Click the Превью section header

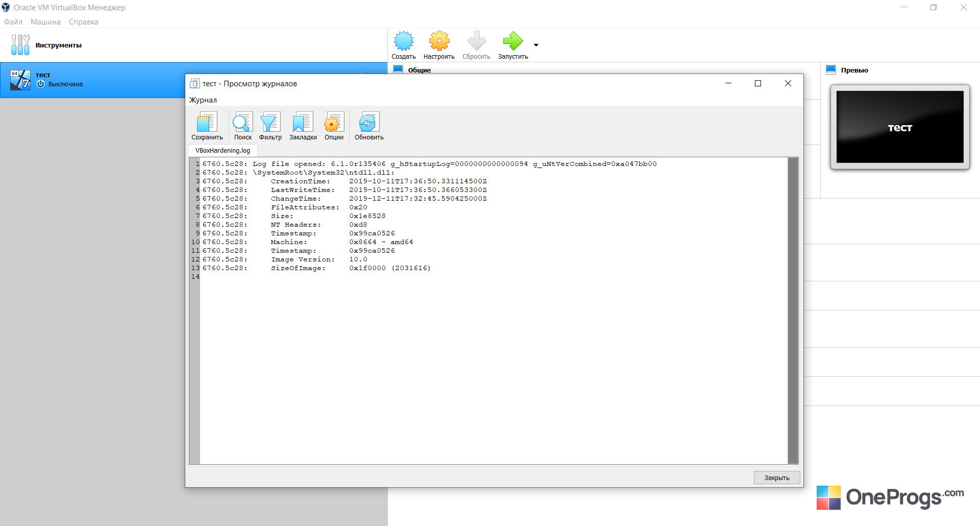pyautogui.click(x=854, y=70)
